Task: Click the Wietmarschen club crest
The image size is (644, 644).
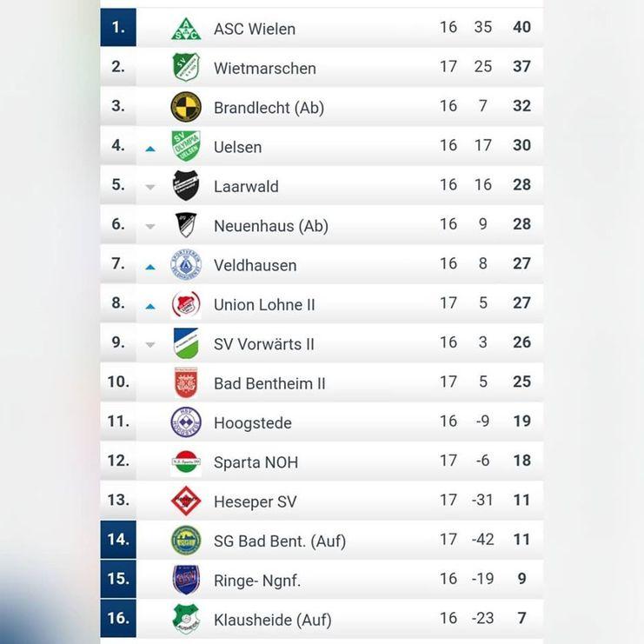Action: (x=186, y=67)
